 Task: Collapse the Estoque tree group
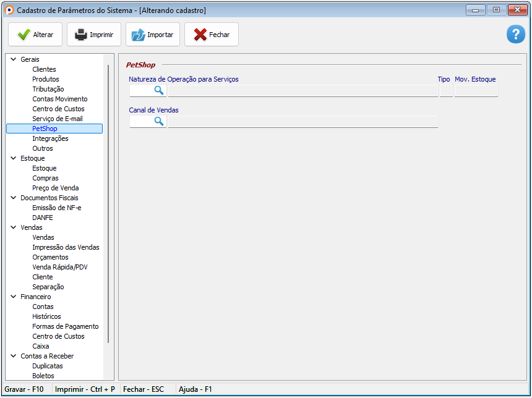point(14,158)
